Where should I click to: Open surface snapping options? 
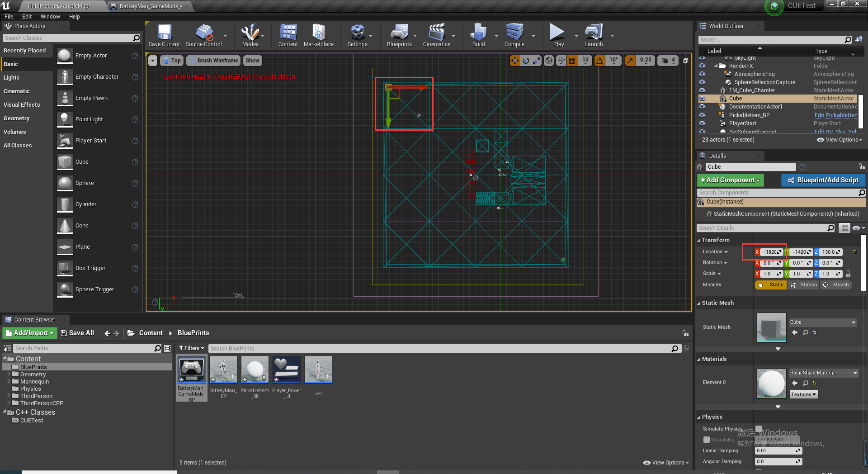(x=561, y=61)
